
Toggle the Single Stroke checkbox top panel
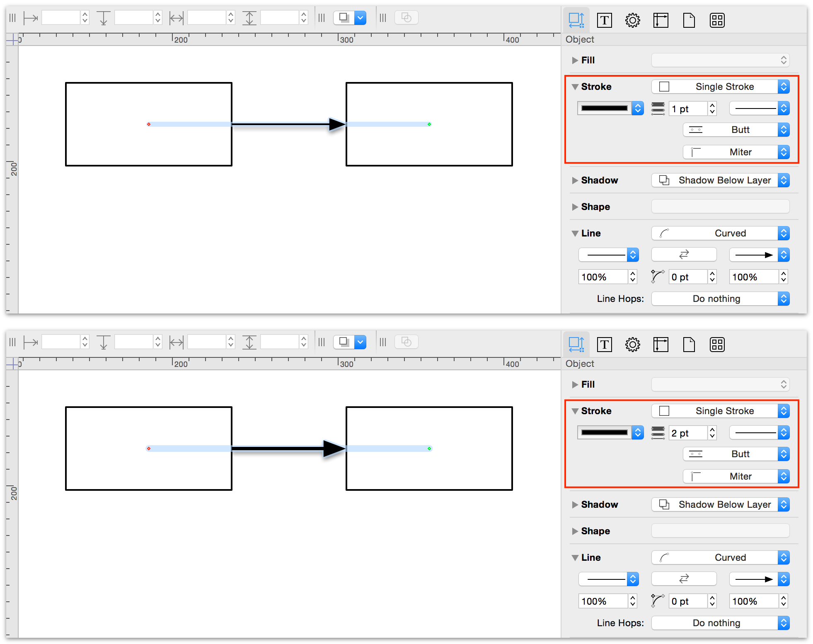point(662,87)
